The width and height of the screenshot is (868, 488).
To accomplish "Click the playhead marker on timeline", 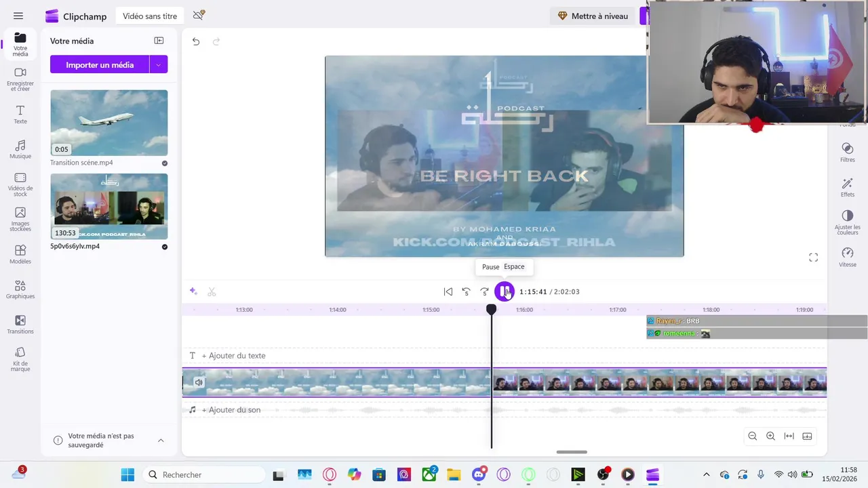I will pyautogui.click(x=491, y=309).
